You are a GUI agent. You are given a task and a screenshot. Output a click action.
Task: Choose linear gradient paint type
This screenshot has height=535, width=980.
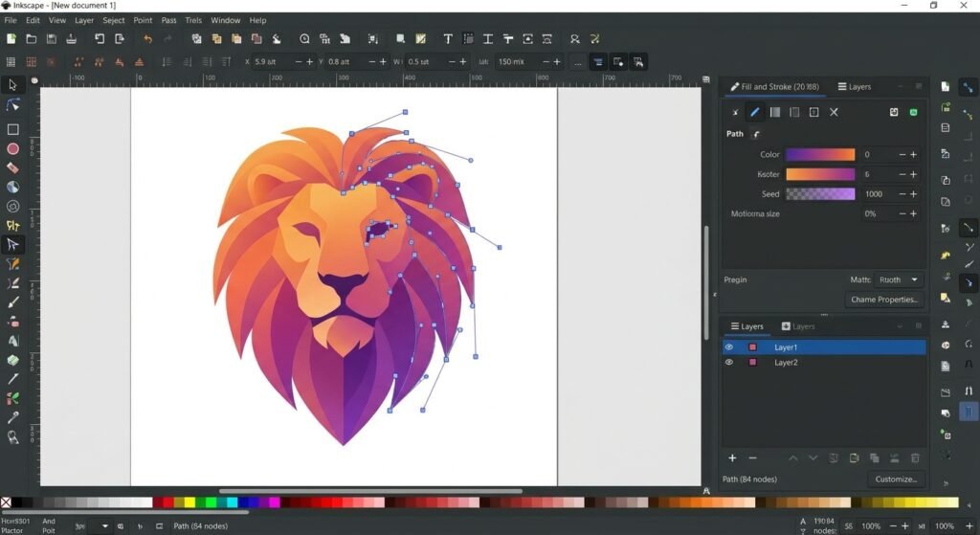(x=775, y=113)
